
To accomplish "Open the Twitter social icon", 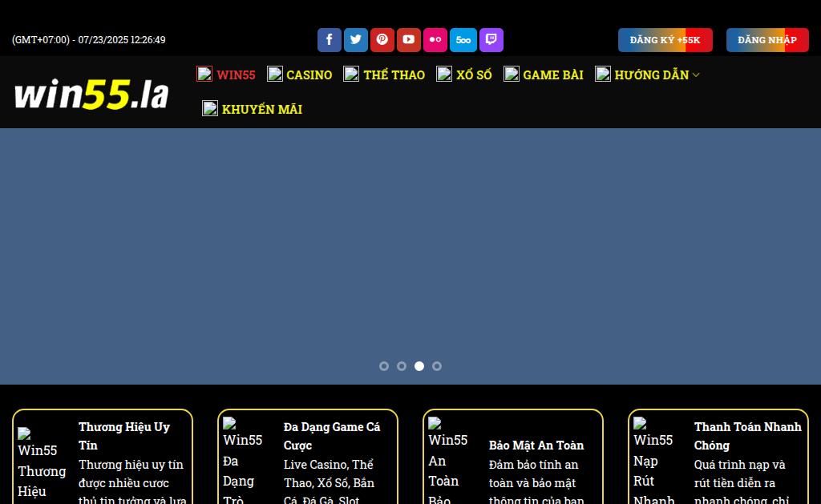I will [x=356, y=40].
